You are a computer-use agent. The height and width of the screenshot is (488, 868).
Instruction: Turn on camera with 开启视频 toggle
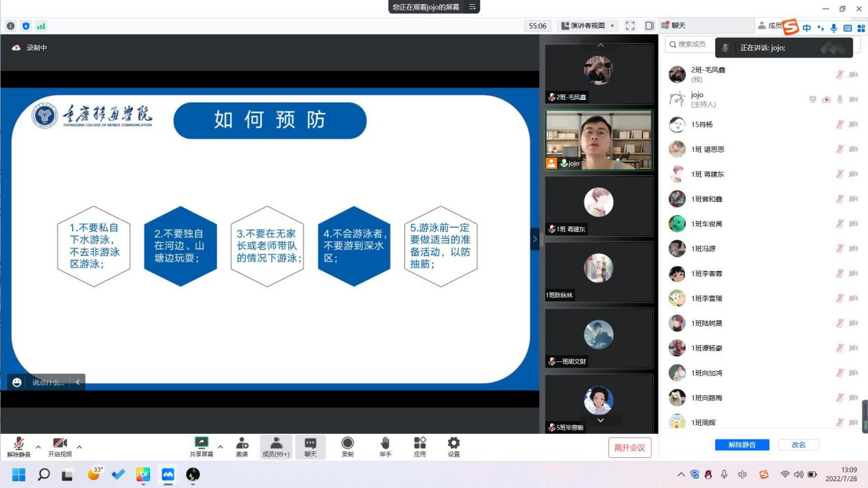click(x=60, y=444)
